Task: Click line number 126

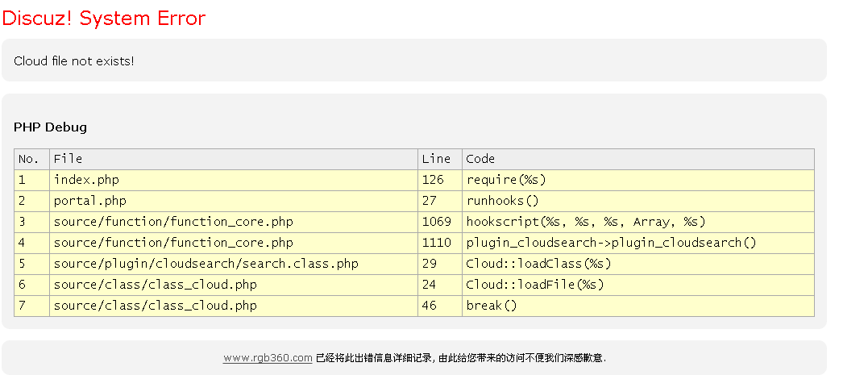Action: (440, 180)
